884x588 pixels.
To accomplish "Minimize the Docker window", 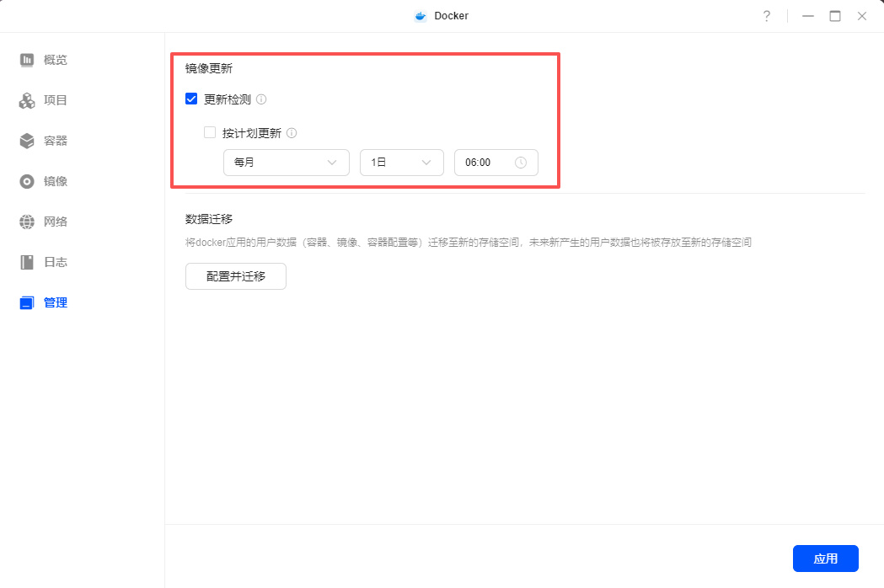I will (808, 16).
